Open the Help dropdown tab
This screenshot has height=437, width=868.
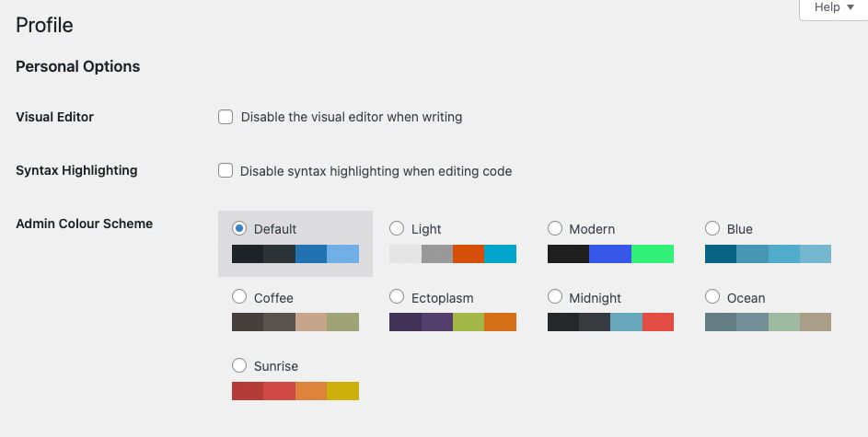point(833,8)
